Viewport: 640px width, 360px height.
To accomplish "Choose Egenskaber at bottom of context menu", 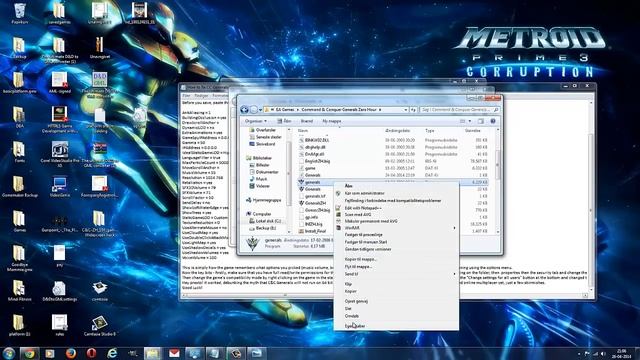I will [x=396, y=326].
